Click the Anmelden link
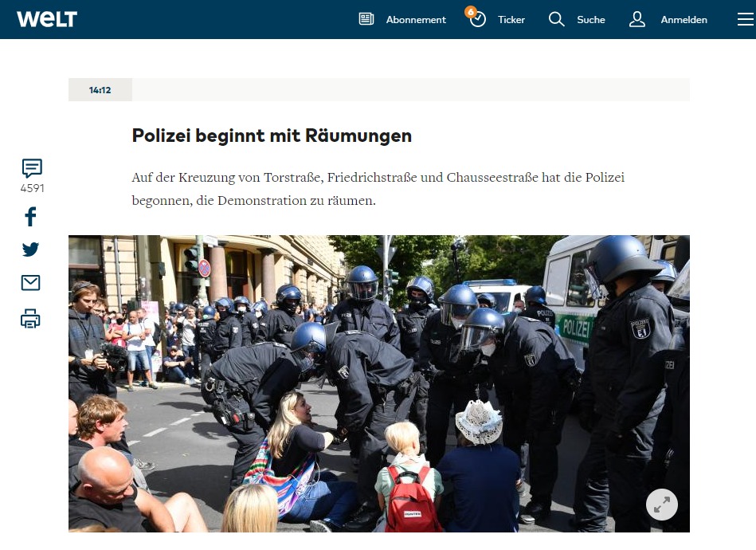 click(x=684, y=20)
